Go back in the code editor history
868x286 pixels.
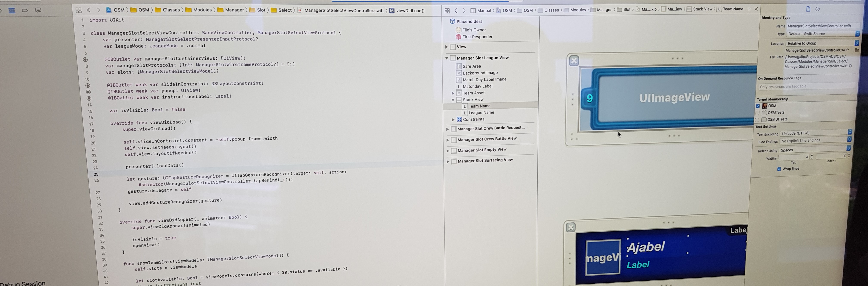[x=89, y=10]
